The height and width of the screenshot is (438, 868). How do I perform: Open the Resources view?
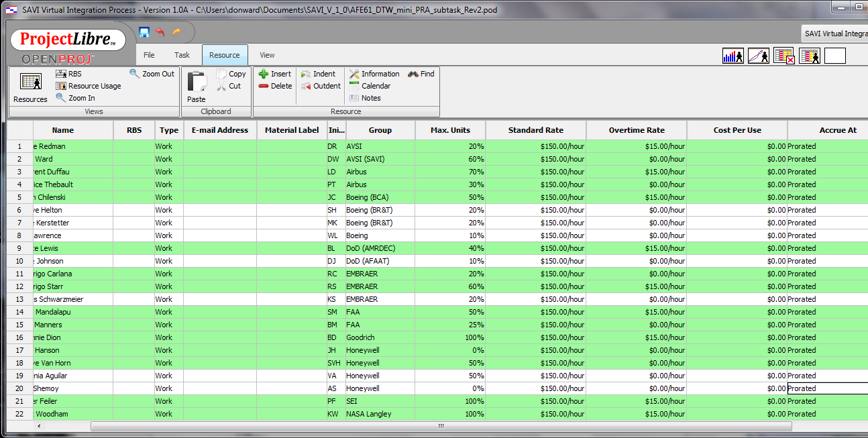pyautogui.click(x=30, y=87)
